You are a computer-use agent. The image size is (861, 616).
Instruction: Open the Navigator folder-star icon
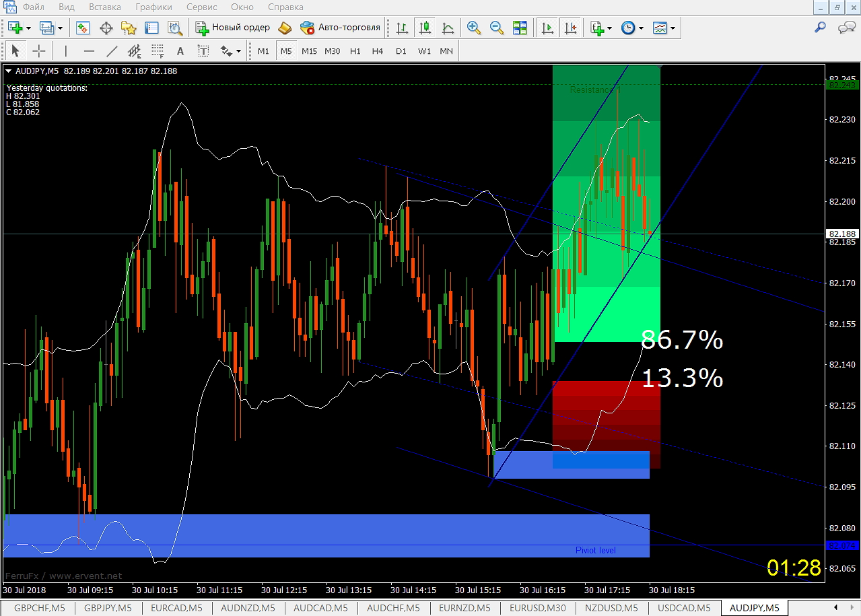[x=129, y=28]
